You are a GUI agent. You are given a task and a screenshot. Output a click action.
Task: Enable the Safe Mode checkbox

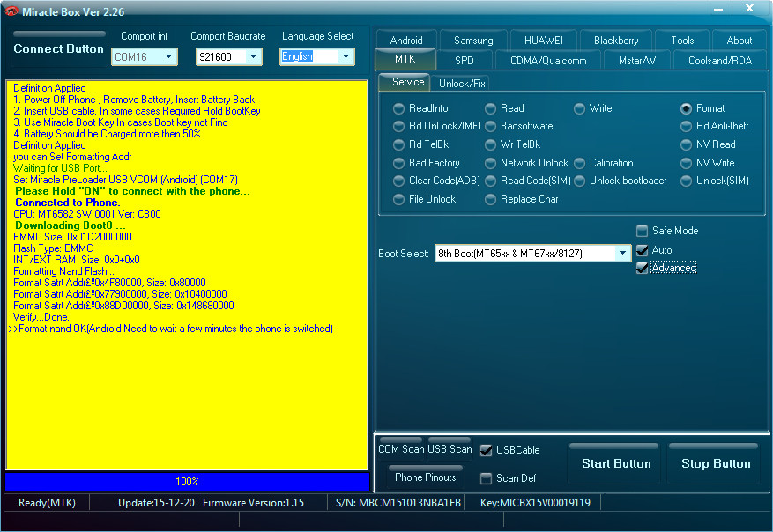click(642, 231)
